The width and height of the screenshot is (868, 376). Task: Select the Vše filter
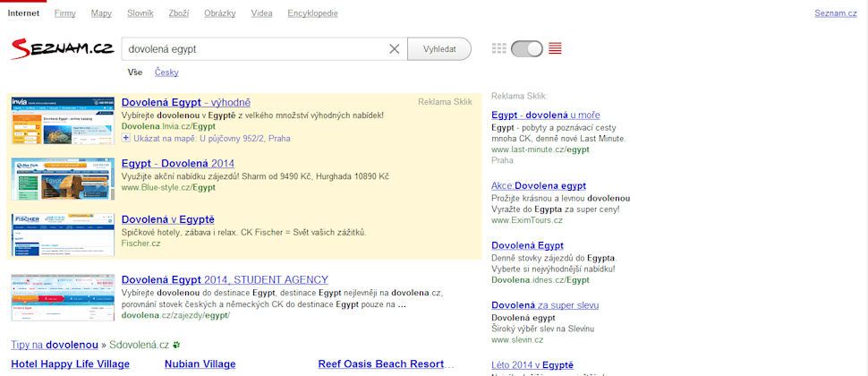click(x=134, y=73)
